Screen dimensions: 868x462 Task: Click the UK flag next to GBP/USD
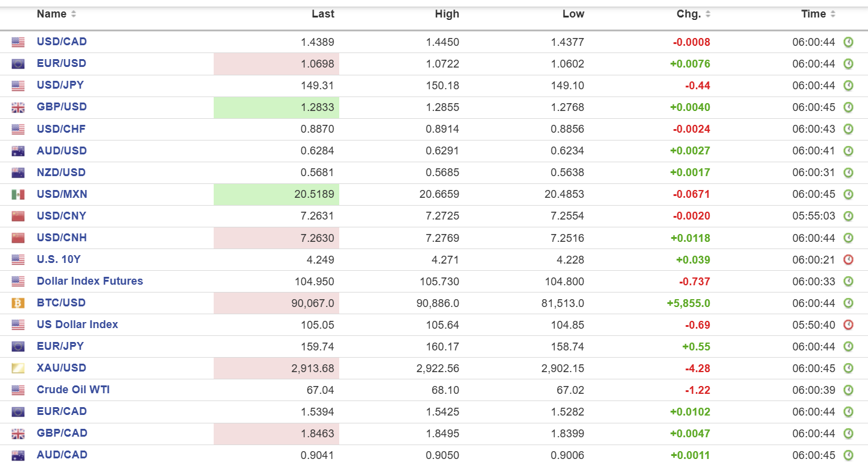coord(18,108)
